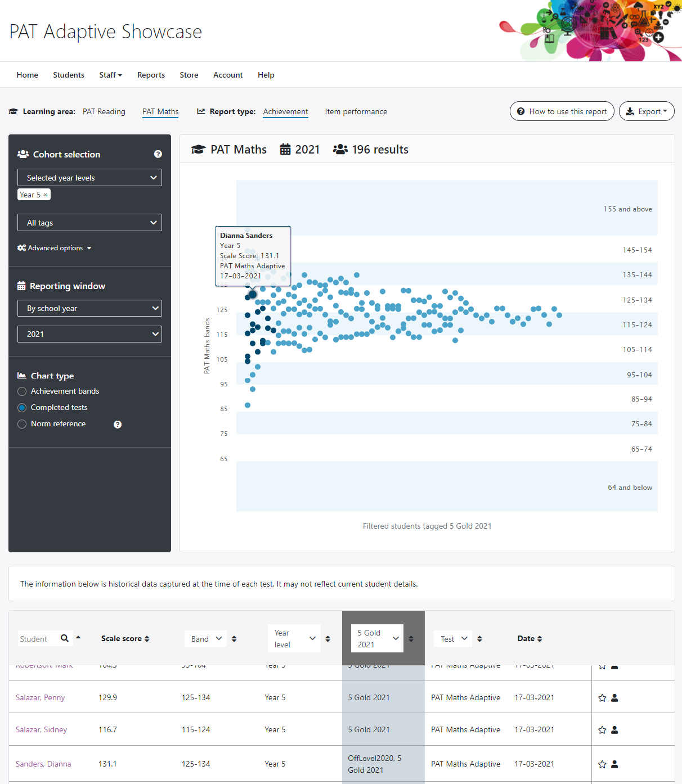Sort the Band column arrows
Viewport: 682px width, 784px height.
[x=234, y=639]
